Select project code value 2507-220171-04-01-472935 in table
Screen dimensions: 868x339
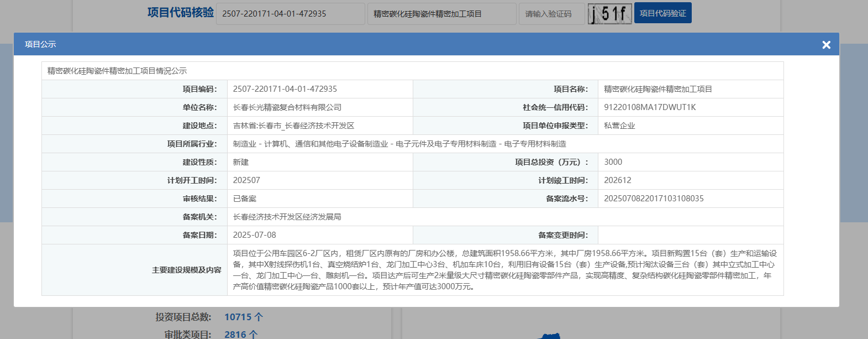pos(285,89)
